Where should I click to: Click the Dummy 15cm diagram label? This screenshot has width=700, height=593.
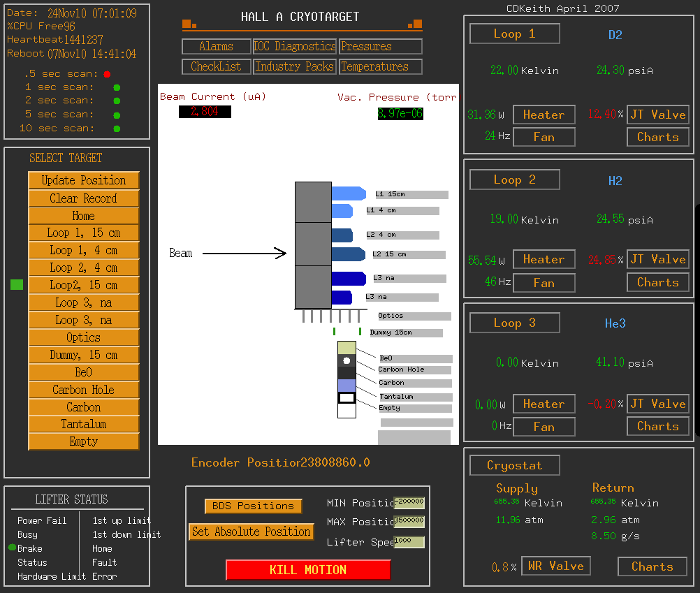(x=406, y=333)
